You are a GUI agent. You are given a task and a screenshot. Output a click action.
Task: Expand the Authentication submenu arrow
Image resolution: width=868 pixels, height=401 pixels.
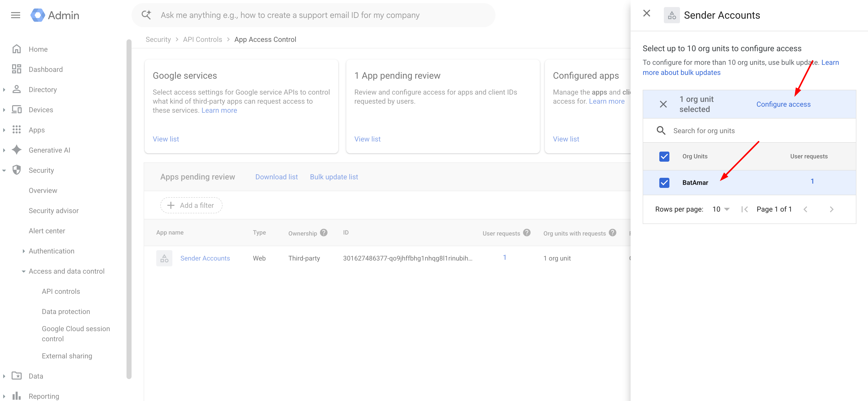point(24,251)
